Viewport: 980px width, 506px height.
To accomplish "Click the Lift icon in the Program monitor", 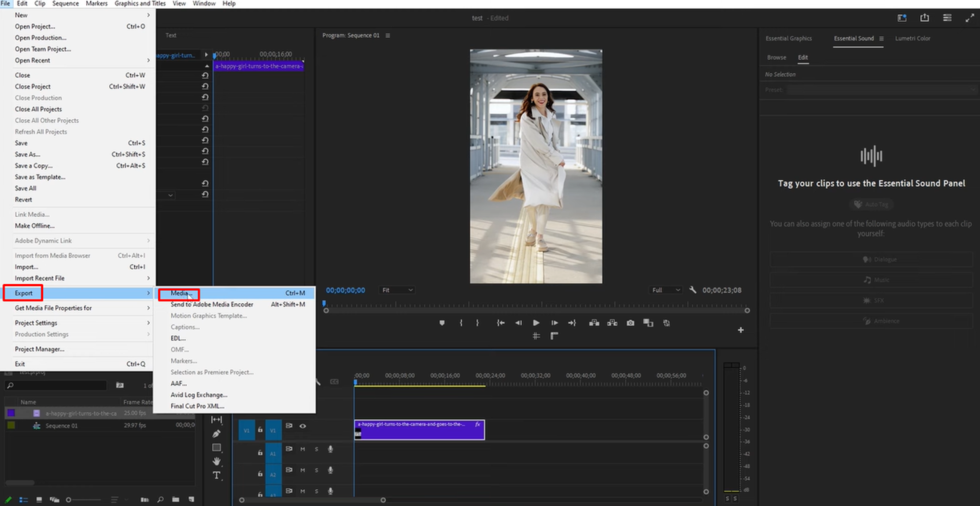I will (594, 323).
